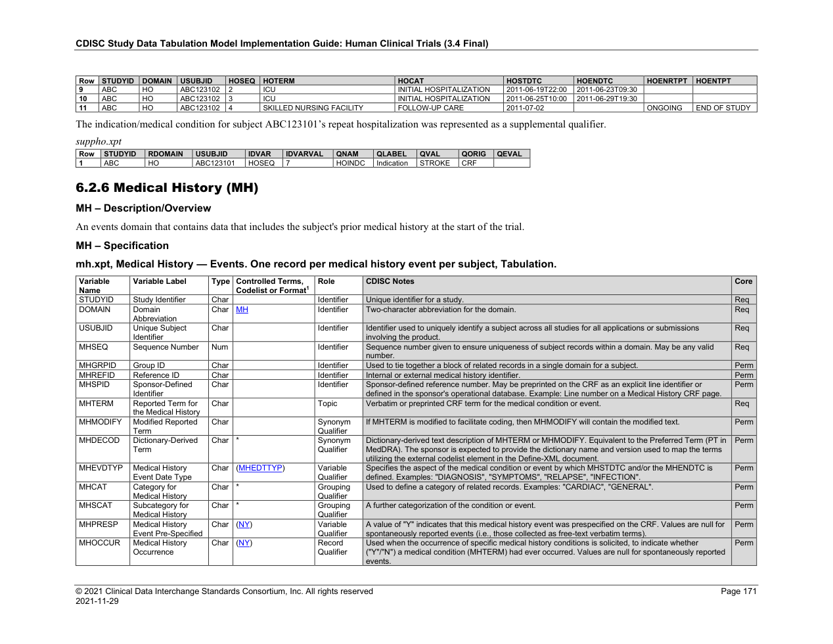The width and height of the screenshot is (833, 644).
Task: Click the 'Topic' role in MHTERM row
Action: (327, 403)
